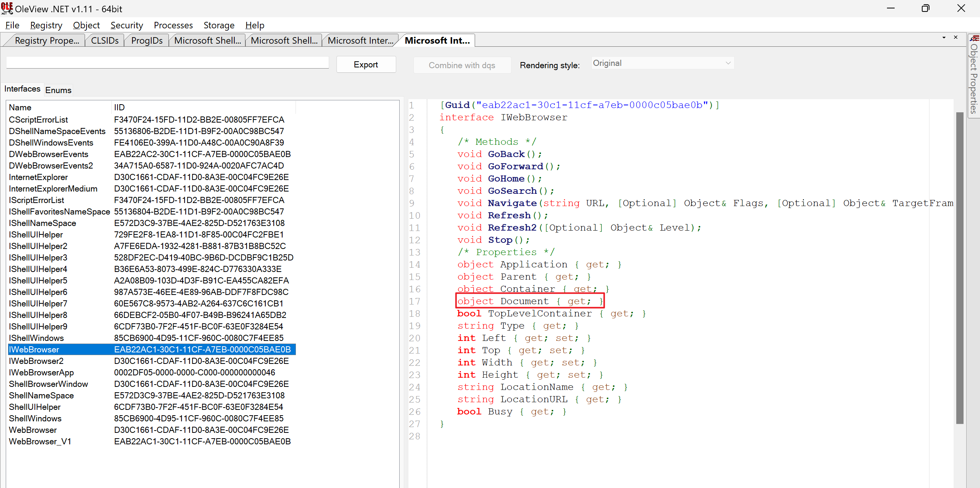Restore down the OleView window
The image size is (980, 488).
[x=925, y=8]
